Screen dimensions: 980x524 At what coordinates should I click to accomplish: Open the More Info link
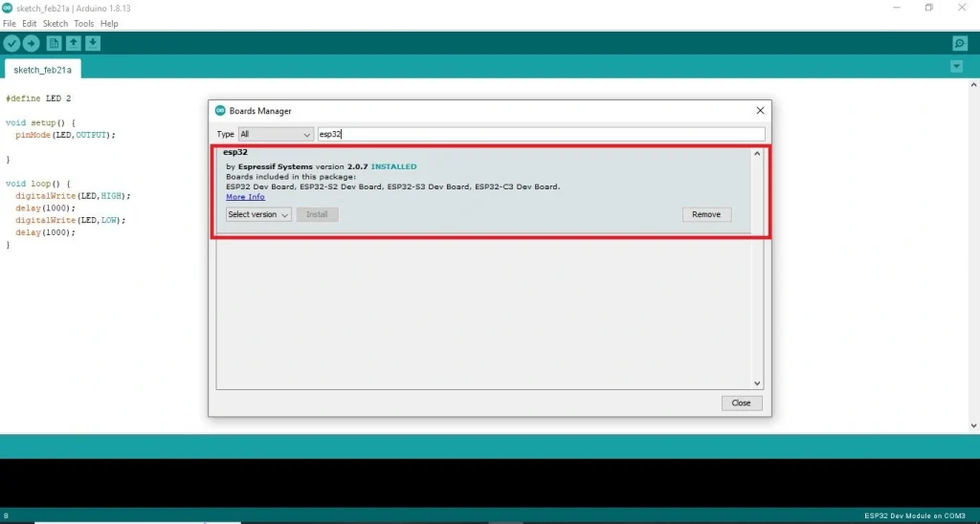(x=245, y=197)
